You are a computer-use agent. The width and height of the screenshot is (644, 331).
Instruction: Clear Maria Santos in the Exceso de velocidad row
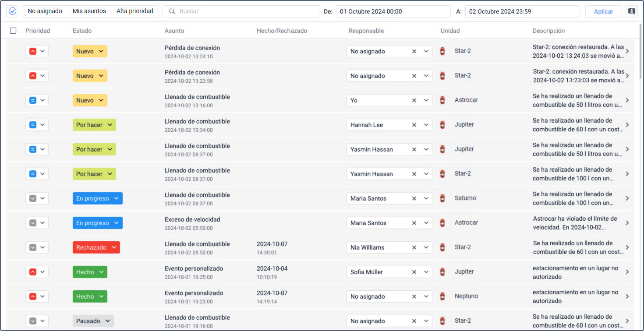coord(414,223)
